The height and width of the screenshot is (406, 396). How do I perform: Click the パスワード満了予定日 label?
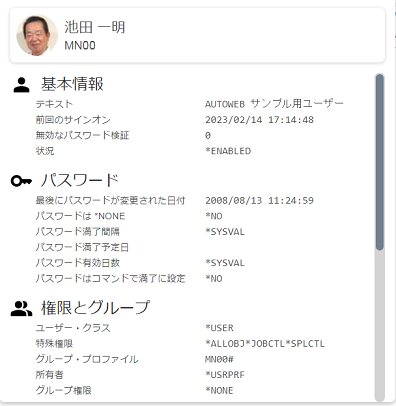tap(82, 247)
